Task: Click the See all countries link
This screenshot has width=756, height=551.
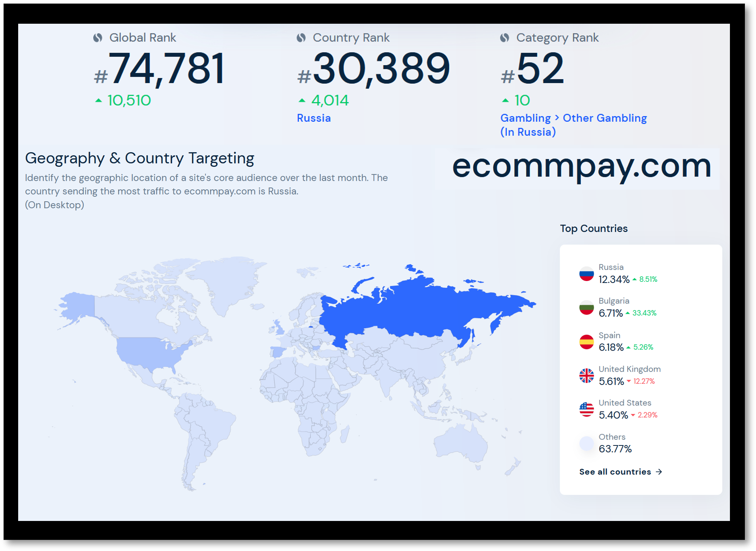Action: click(615, 471)
